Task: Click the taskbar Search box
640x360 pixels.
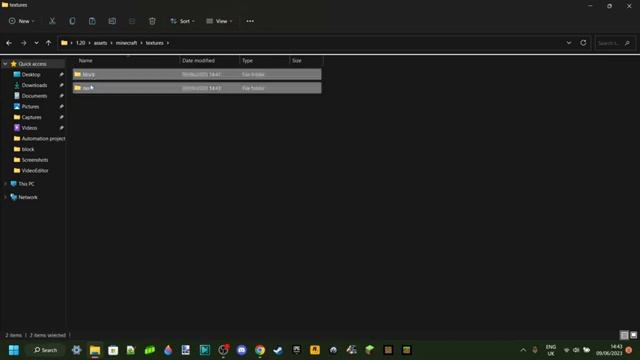Action: (46, 350)
